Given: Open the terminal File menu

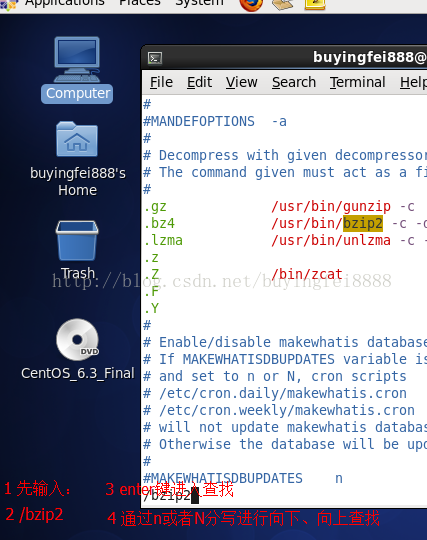Looking at the screenshot, I should [x=161, y=82].
